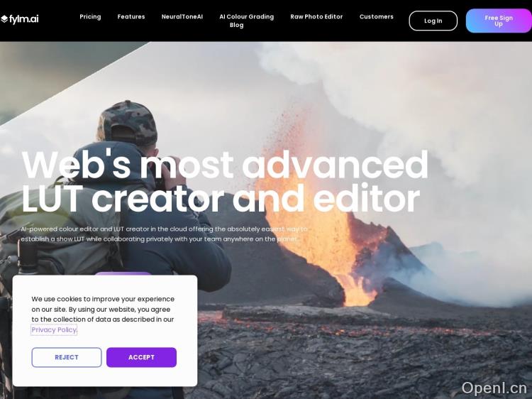Open the Pricing page

tap(90, 16)
